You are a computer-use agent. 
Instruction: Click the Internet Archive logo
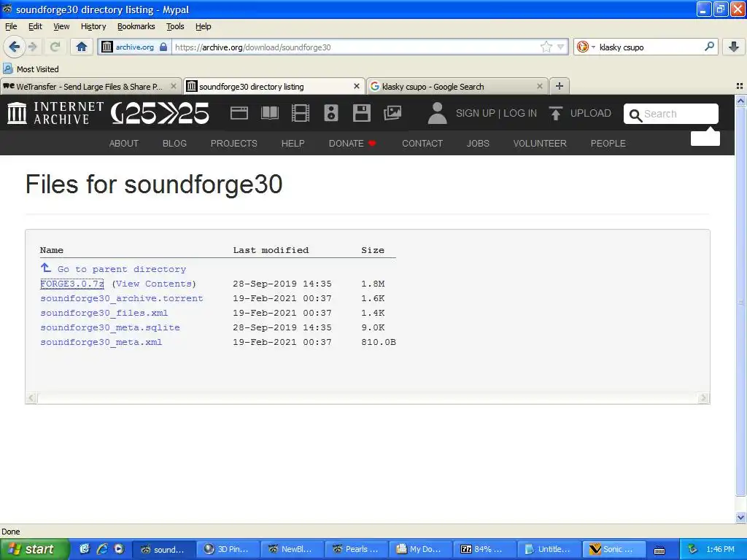point(55,113)
